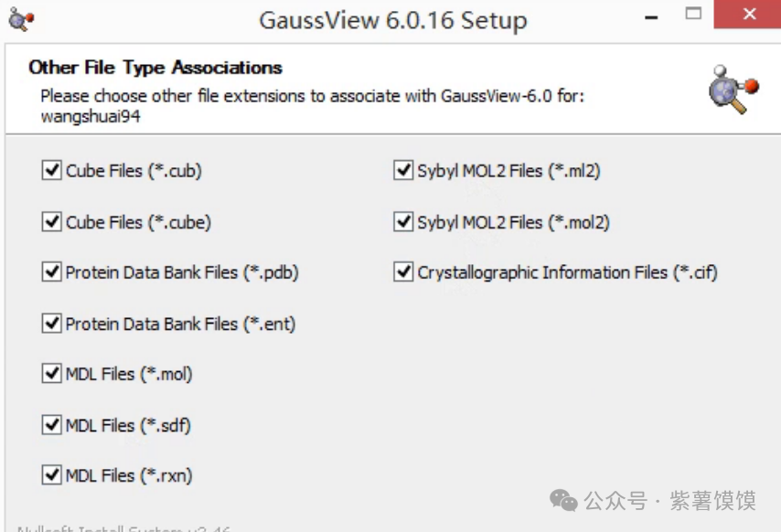Uncheck Cube Files (*.cub) association
Image resolution: width=781 pixels, height=532 pixels.
coord(51,170)
